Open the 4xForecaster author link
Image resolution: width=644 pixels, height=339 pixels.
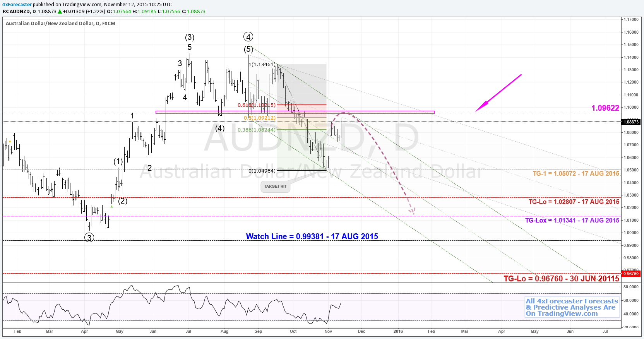(17, 5)
